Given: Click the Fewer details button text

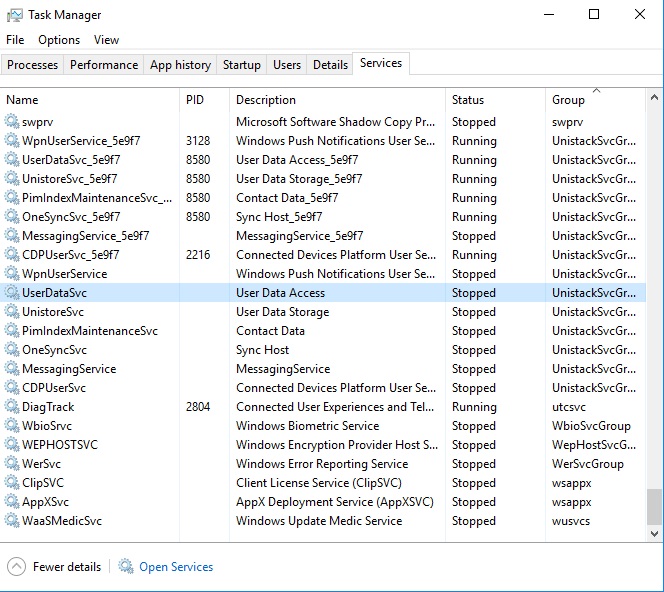Looking at the screenshot, I should click(x=67, y=567).
